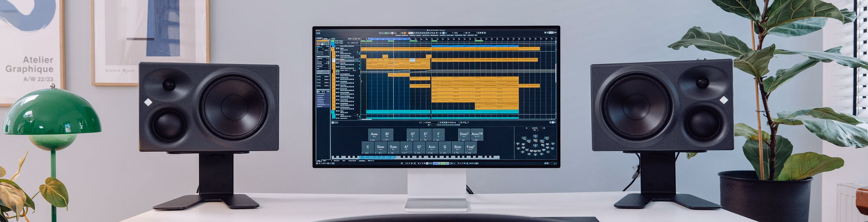Trigger the Fmaj7 chord pad
Screen dimensions: 868x222
[470, 147]
